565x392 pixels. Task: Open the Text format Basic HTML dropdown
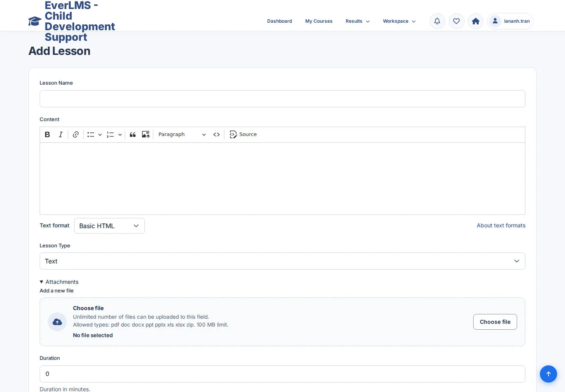(x=109, y=226)
